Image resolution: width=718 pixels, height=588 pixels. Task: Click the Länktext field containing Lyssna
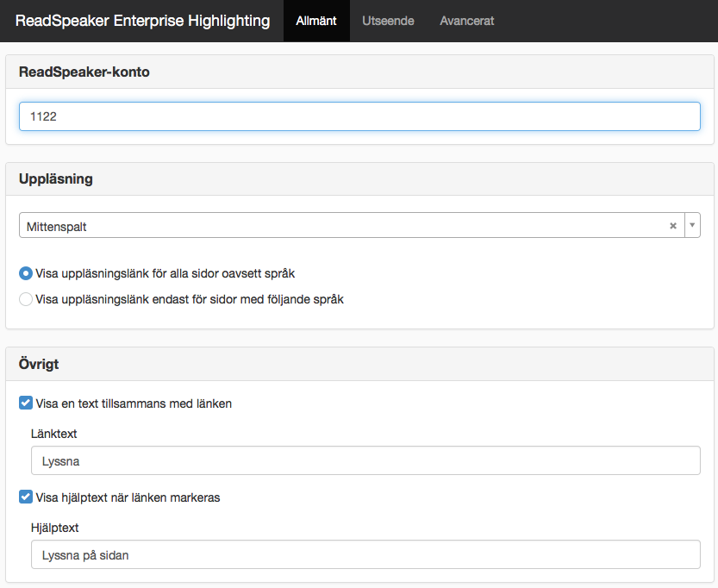(x=365, y=460)
